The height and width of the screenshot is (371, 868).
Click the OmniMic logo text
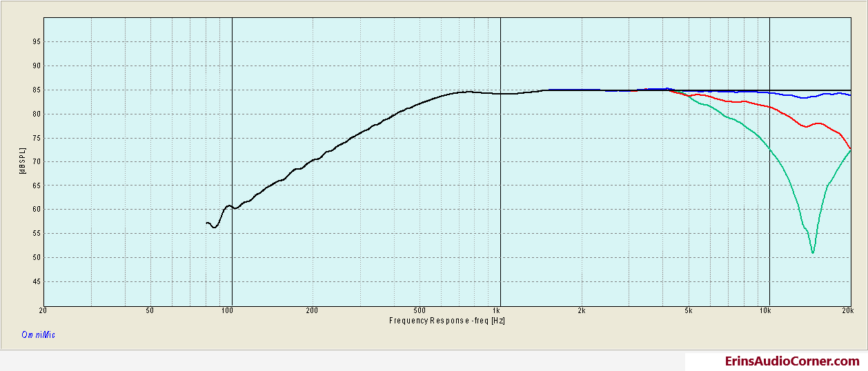(38, 334)
